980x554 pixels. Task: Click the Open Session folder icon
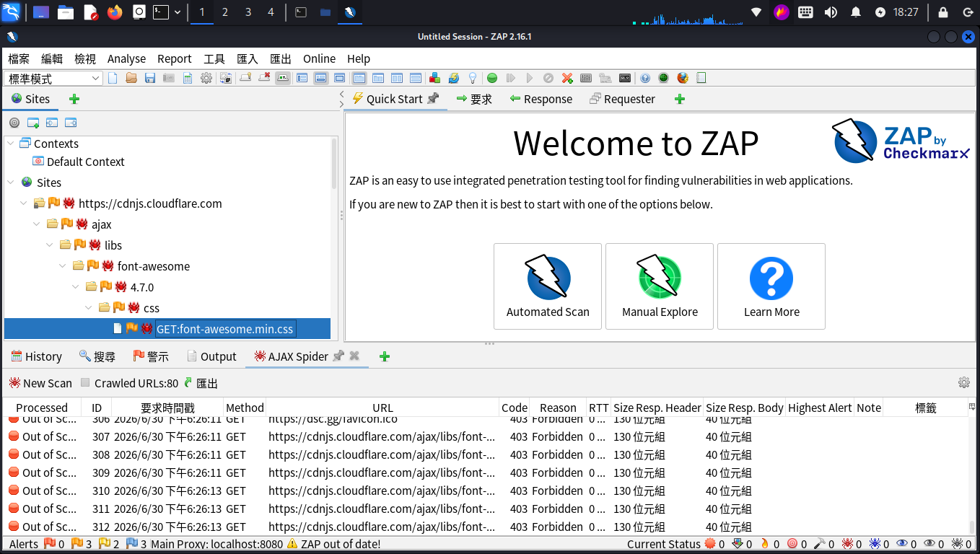click(131, 78)
